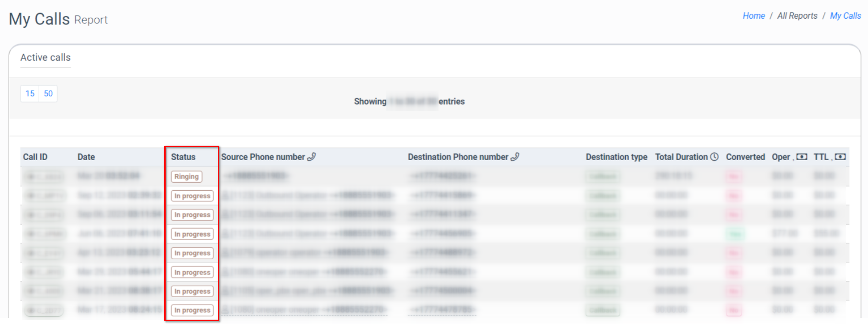Open the Active calls tab
This screenshot has height=324, width=868.
[45, 58]
